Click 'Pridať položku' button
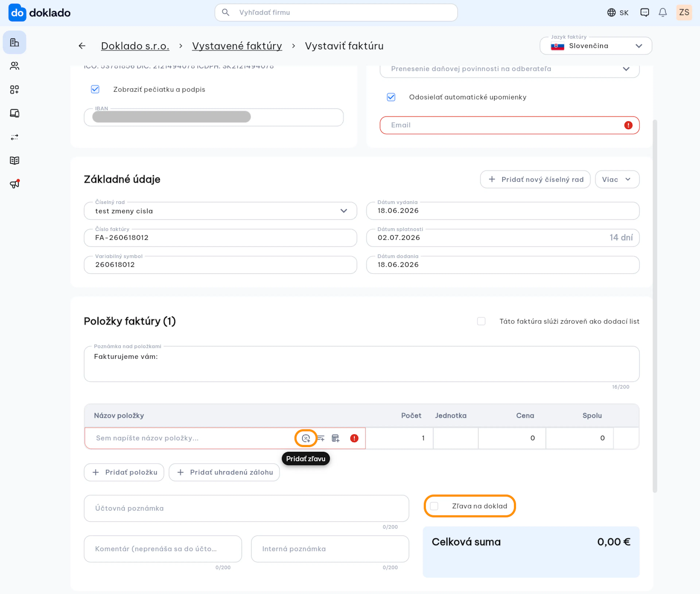This screenshot has height=594, width=700. point(124,472)
